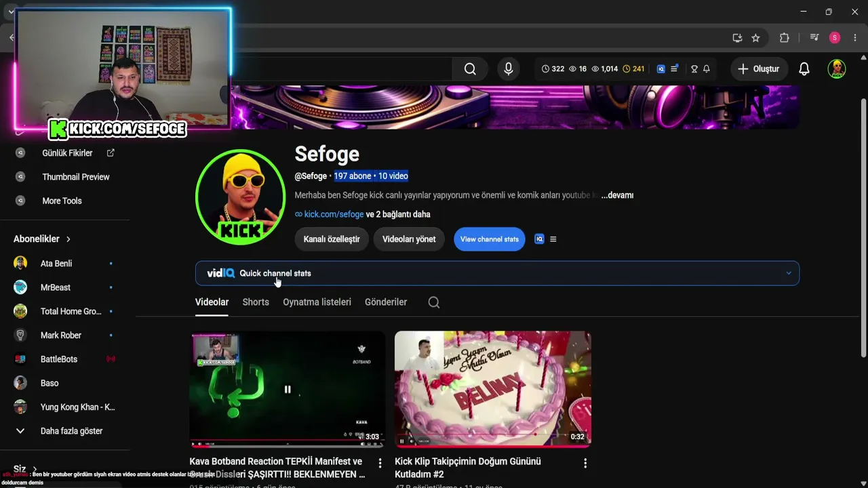Click the Kava Botband Reaction video title
Viewport: 868px width, 488px height.
click(x=277, y=468)
